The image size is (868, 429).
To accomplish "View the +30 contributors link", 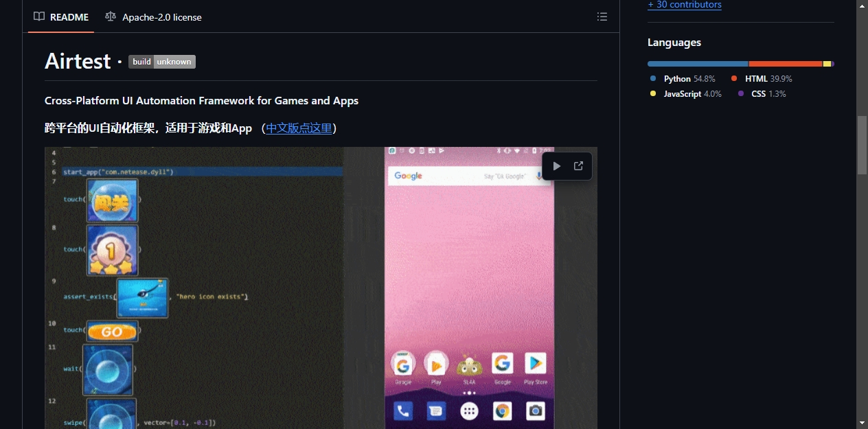I will (684, 5).
